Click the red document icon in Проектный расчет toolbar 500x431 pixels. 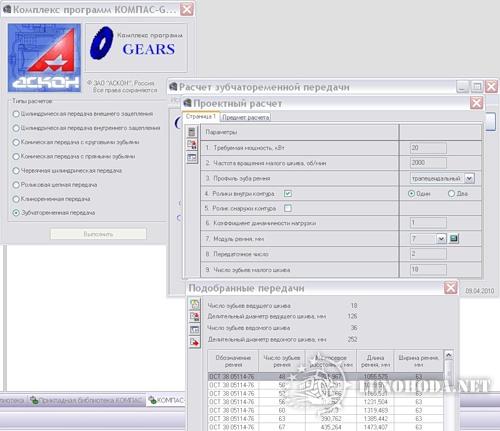coord(192,145)
